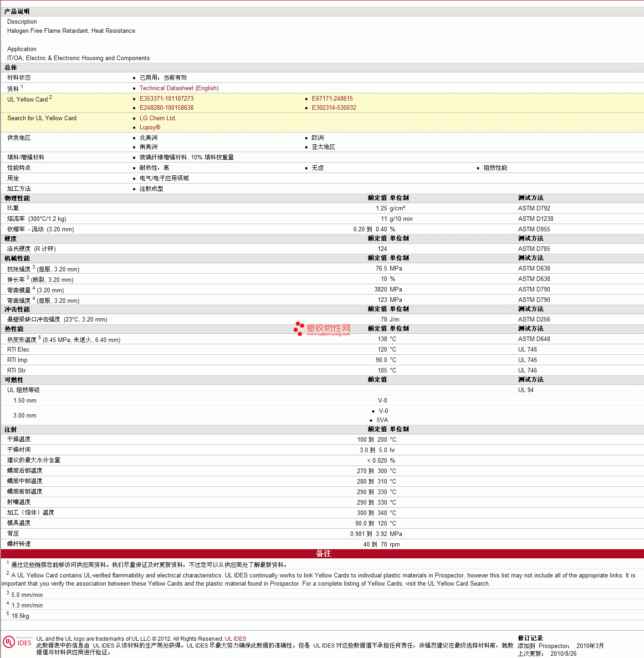Click footnote 3 text '5.0 mm/min'
The height and width of the screenshot is (658, 644).
pos(27,595)
